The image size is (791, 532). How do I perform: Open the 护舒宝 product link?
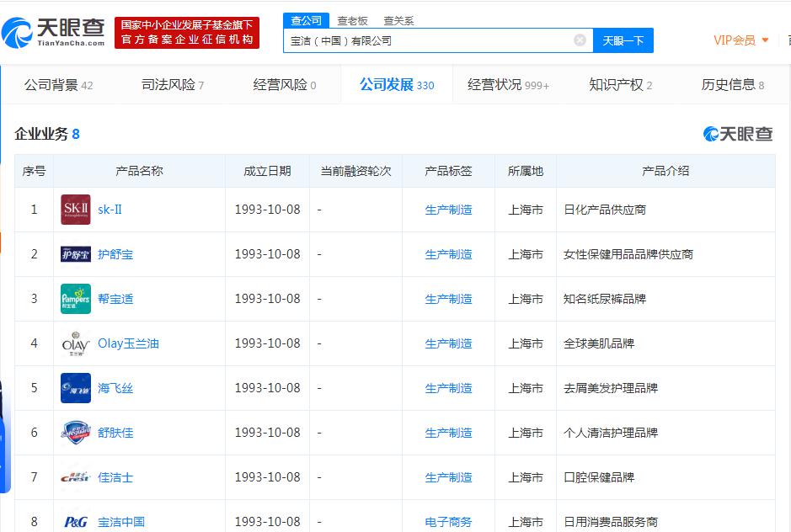115,254
